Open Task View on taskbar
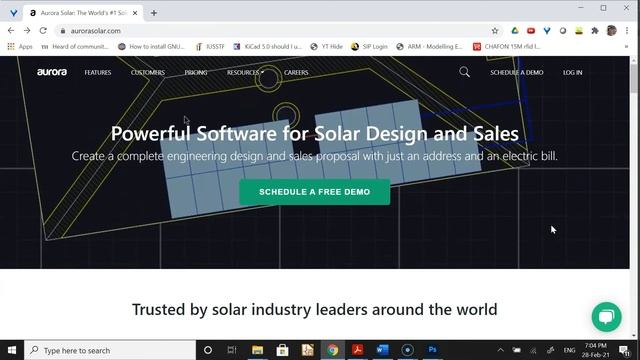Image resolution: width=640 pixels, height=360 pixels. click(x=232, y=350)
